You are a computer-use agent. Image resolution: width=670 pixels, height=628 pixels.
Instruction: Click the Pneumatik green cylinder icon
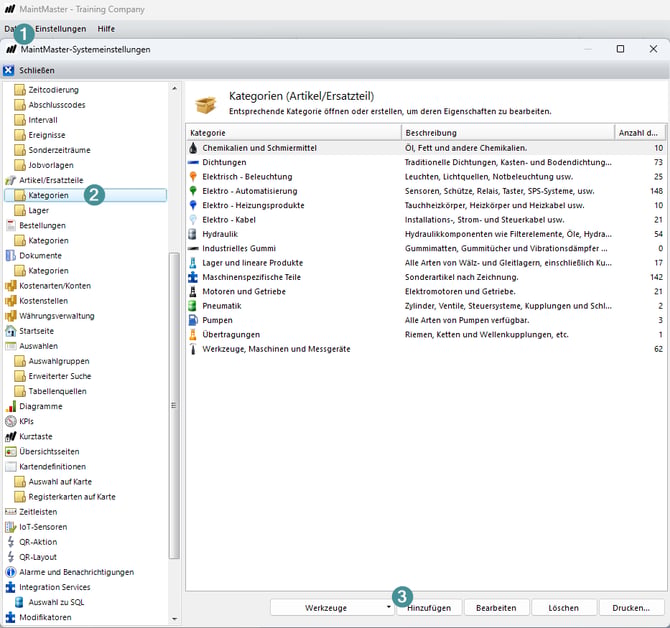[193, 306]
